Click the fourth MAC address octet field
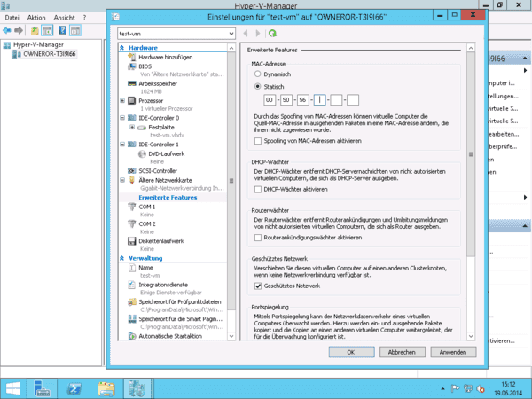 click(x=319, y=100)
